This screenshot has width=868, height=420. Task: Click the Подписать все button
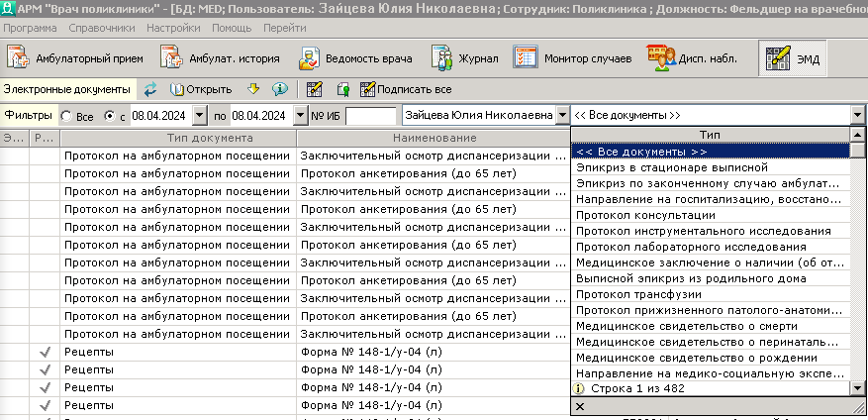coord(406,89)
